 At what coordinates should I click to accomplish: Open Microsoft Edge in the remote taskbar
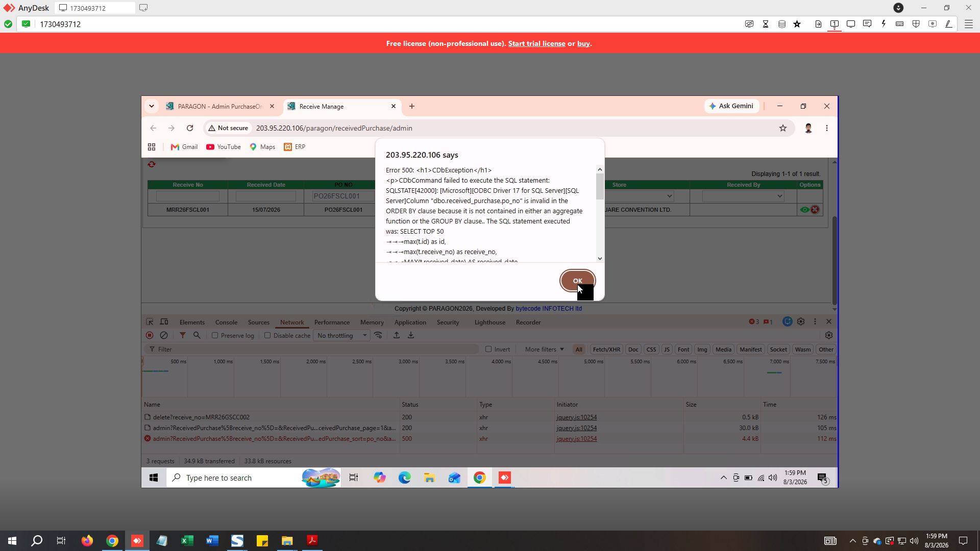pos(405,478)
